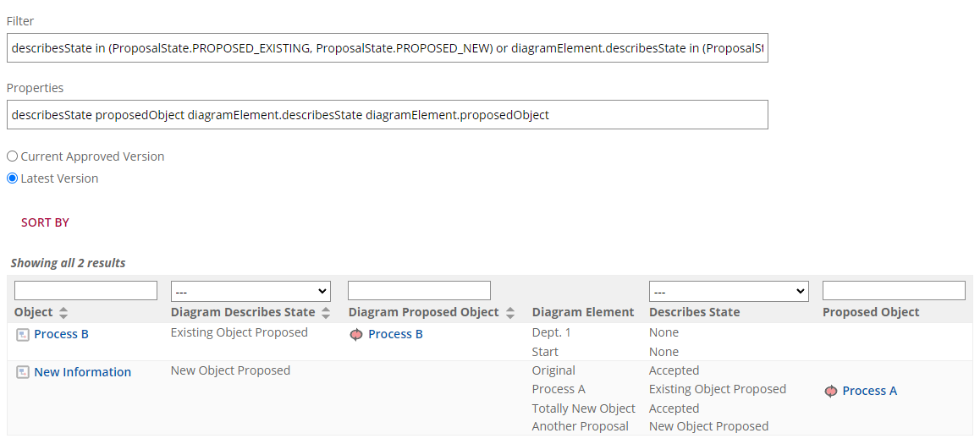980x444 pixels.
Task: Focus the Object column filter box
Action: point(85,291)
